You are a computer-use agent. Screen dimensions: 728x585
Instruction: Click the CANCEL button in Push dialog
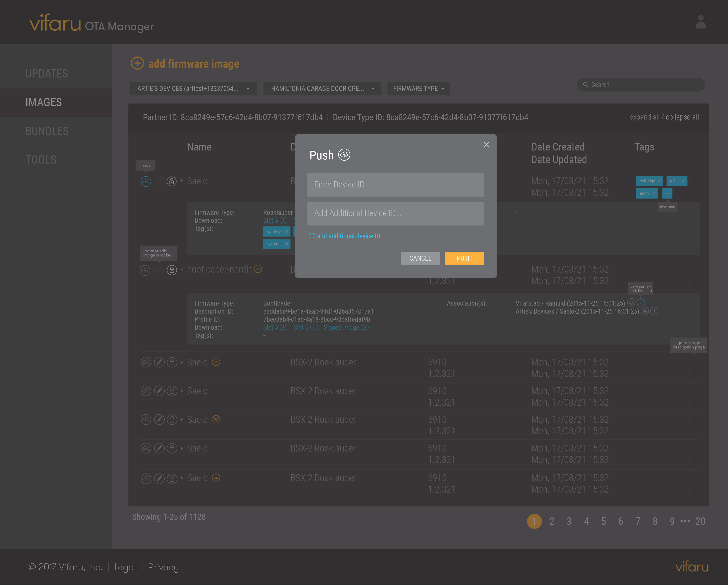(420, 258)
